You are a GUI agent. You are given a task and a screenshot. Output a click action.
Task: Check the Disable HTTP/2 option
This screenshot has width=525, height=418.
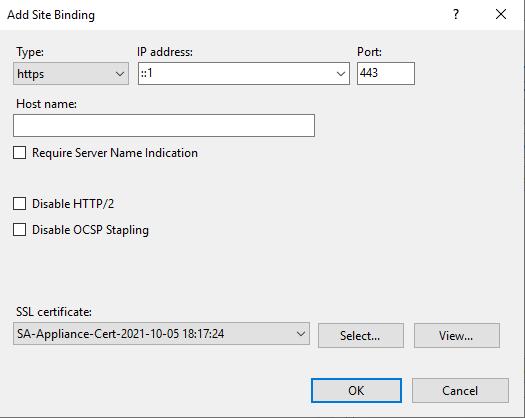(x=19, y=204)
